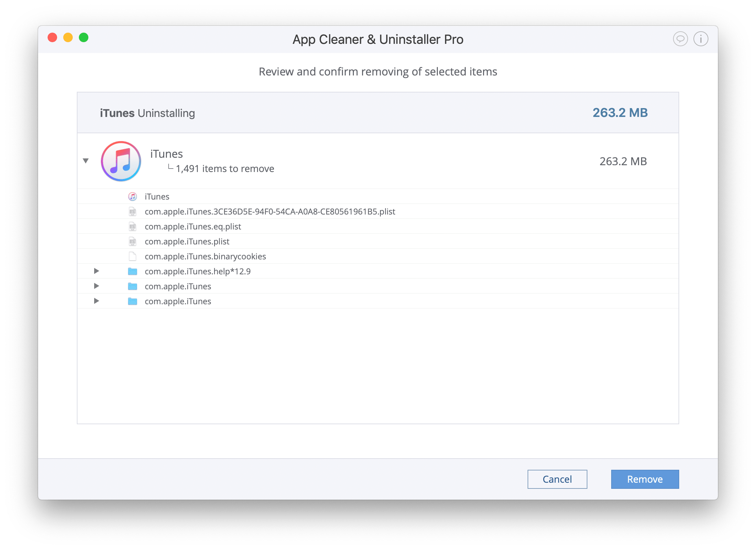Image resolution: width=756 pixels, height=550 pixels.
Task: Click the folder icon for com.apple.iTunes.help*12.9
Action: click(132, 271)
